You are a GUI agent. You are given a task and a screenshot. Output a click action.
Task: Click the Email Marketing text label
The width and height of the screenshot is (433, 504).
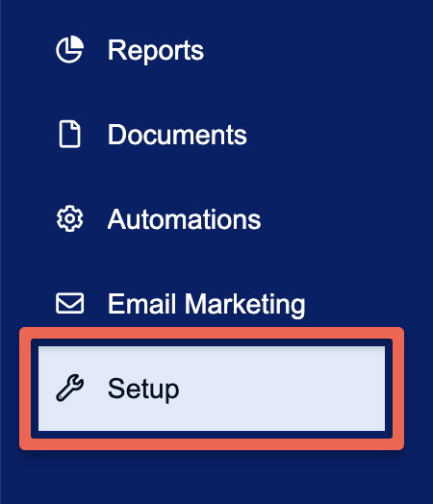pos(206,304)
